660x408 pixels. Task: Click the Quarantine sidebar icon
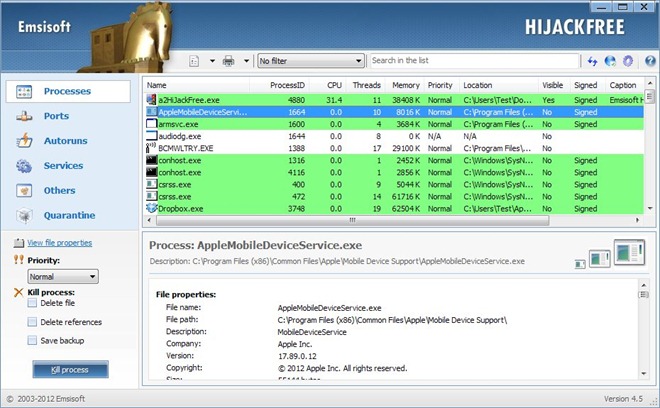pyautogui.click(x=24, y=216)
